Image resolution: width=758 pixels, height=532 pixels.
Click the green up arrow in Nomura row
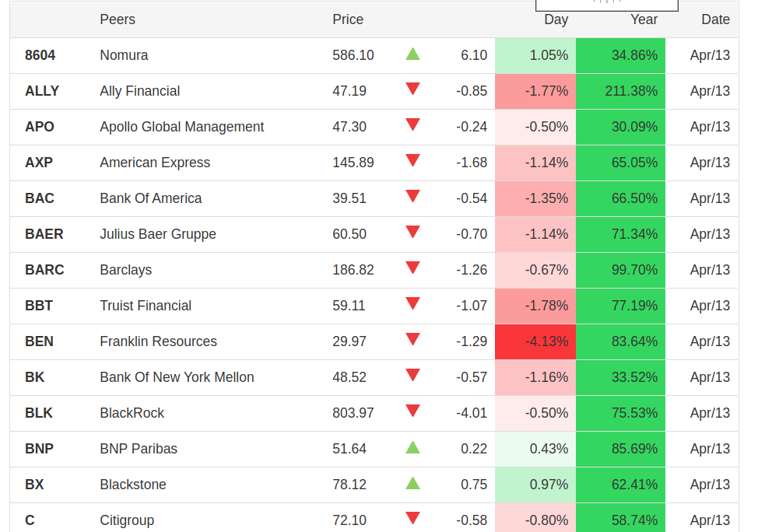pos(412,54)
